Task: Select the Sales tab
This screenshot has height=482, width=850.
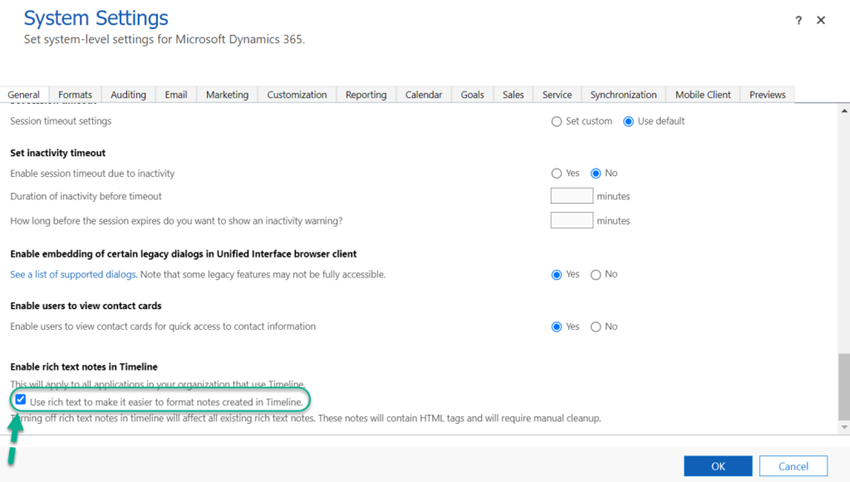Action: 513,94
